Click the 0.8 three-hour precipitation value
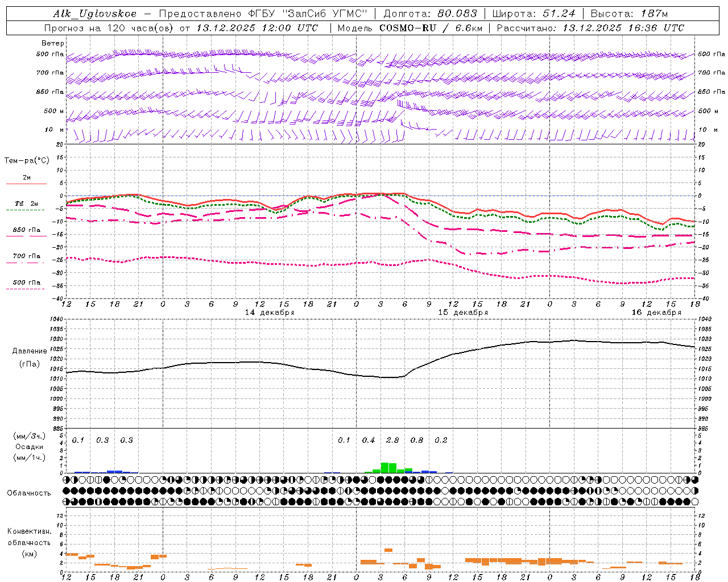Screen dimensions: 728x582 point(417,440)
